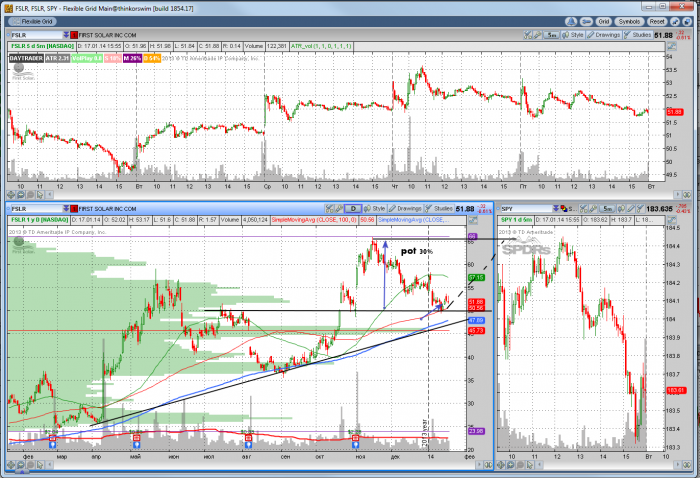
Task: Open the Style menu in top chart
Action: click(x=573, y=35)
